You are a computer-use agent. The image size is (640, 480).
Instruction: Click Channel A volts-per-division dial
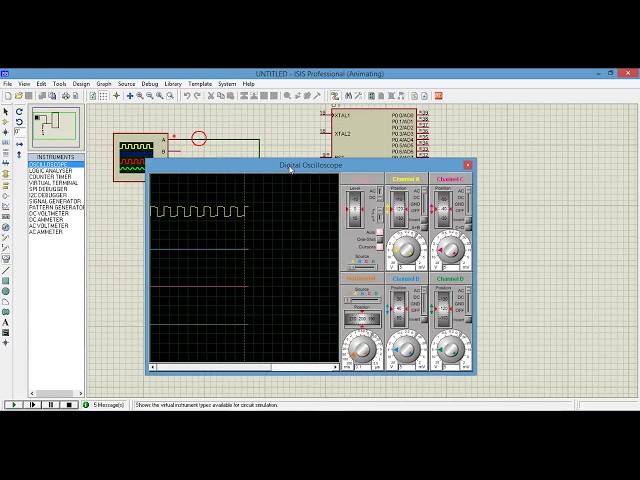406,249
